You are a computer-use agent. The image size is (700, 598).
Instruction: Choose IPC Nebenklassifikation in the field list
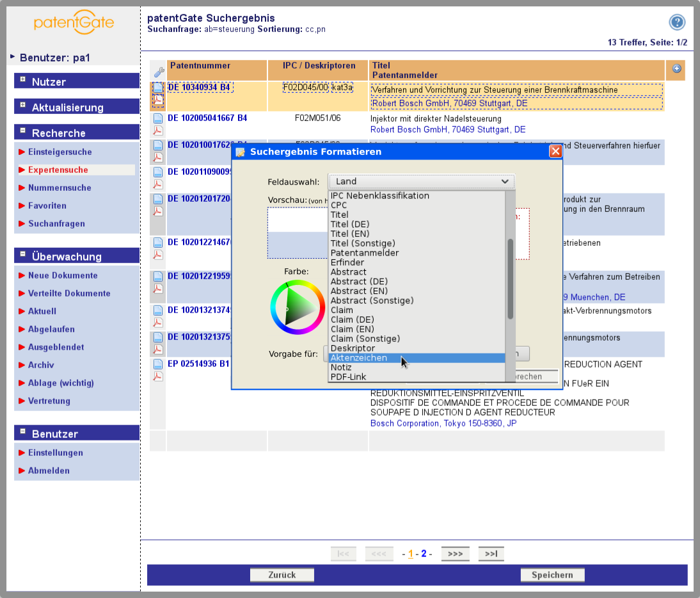tap(417, 196)
